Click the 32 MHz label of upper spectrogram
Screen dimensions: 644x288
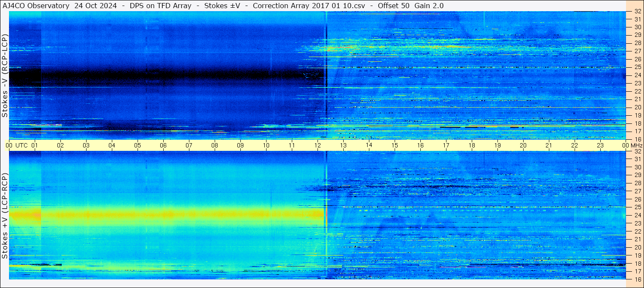coord(637,12)
